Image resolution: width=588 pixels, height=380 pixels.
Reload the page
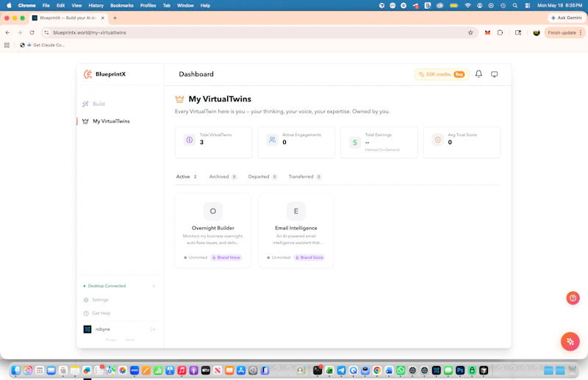coord(32,32)
